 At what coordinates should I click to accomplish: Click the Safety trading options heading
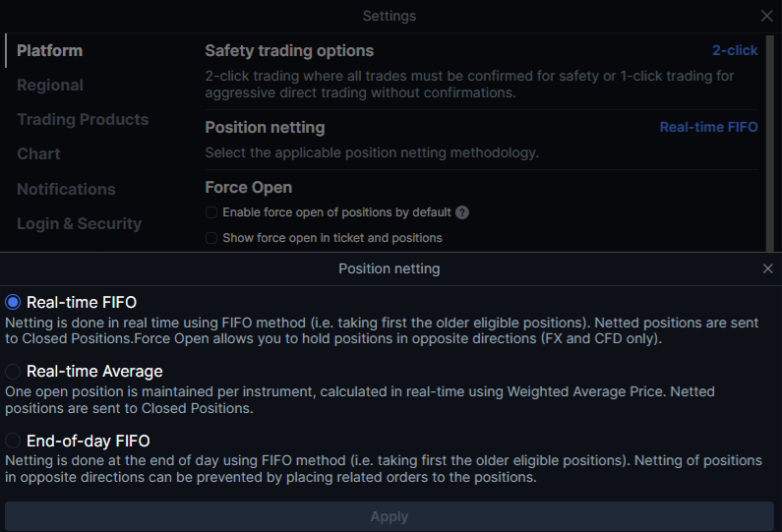(289, 51)
